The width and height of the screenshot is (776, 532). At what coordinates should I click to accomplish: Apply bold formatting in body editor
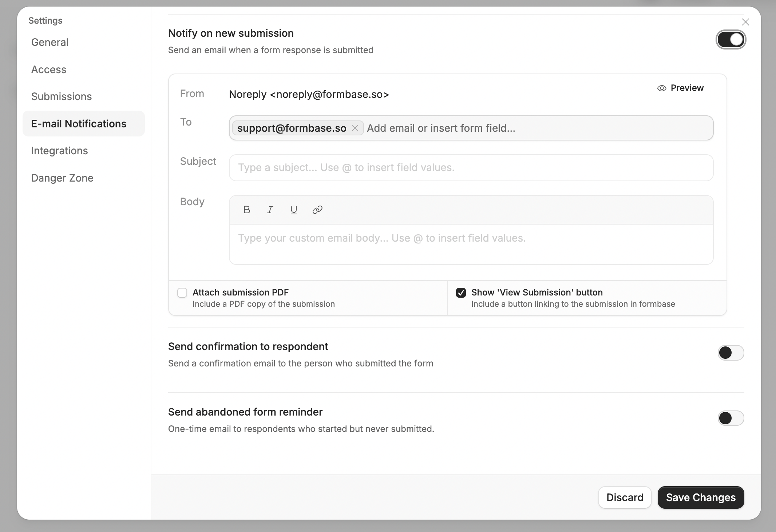[x=247, y=210]
